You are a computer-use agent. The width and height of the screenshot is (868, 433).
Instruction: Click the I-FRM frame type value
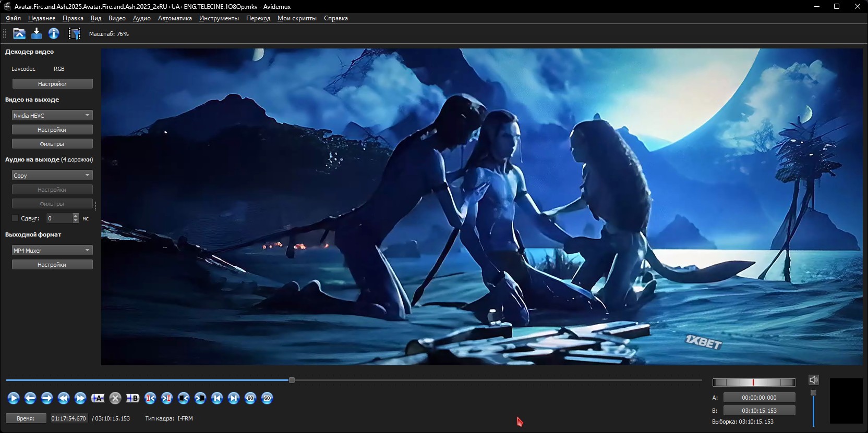point(185,418)
